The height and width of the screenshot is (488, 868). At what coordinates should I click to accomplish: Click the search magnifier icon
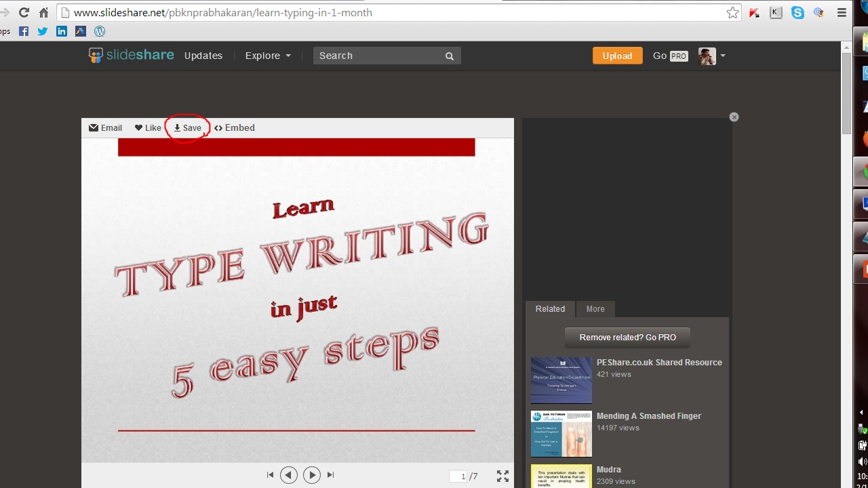[x=449, y=56]
